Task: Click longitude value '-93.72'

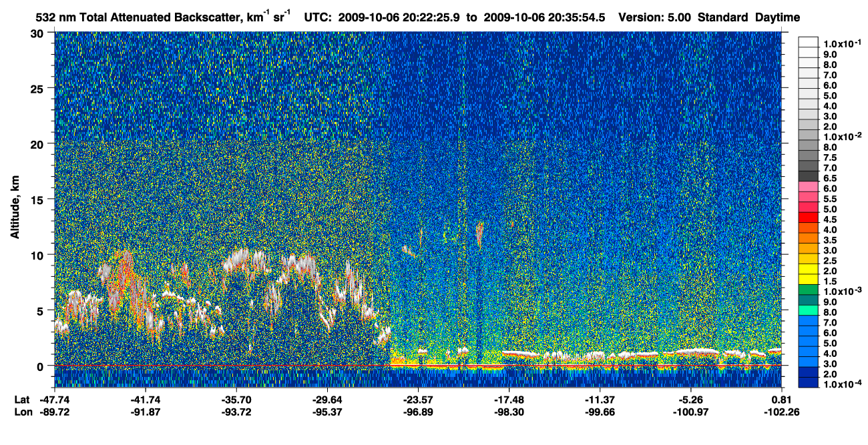Action: point(236,412)
